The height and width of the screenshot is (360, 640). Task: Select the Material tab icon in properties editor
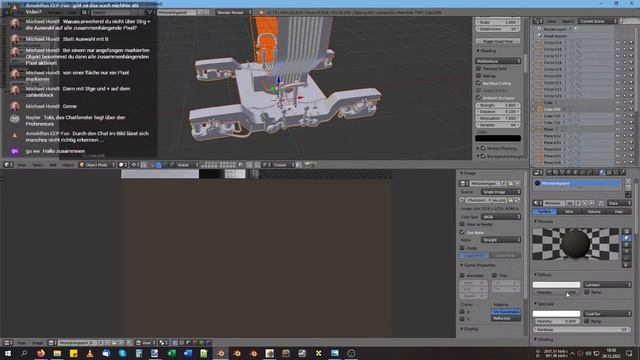pos(602,173)
